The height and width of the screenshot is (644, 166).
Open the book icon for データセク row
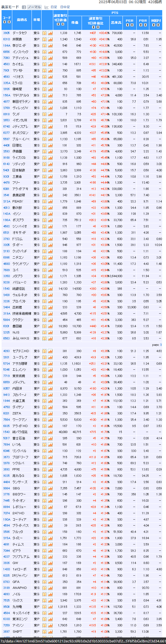(44, 33)
